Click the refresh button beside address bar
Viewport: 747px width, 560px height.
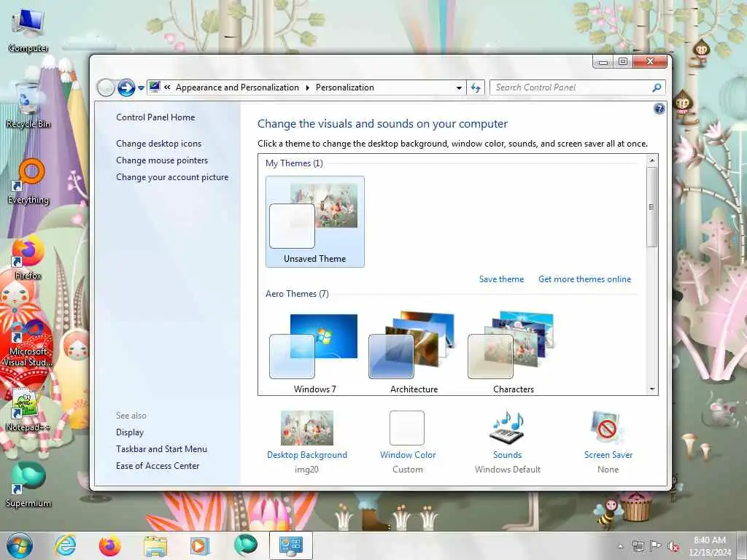[x=476, y=87]
